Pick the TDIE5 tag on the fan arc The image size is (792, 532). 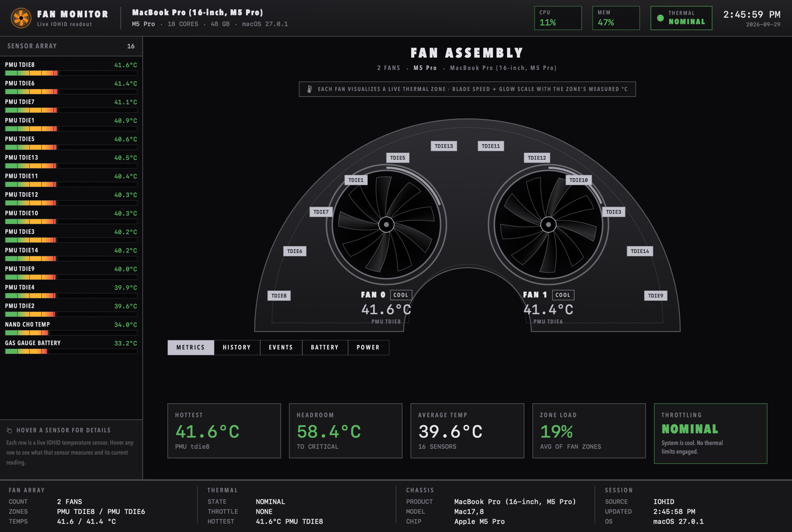pyautogui.click(x=397, y=158)
